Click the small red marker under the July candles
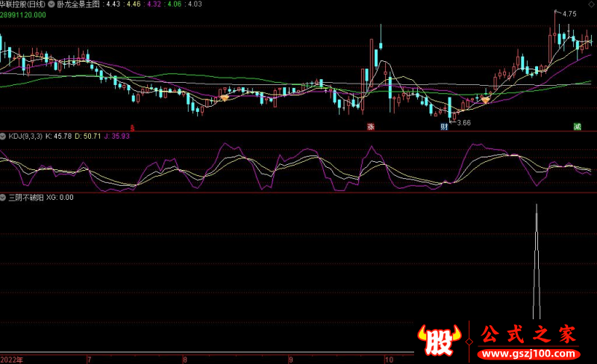 tap(133, 127)
